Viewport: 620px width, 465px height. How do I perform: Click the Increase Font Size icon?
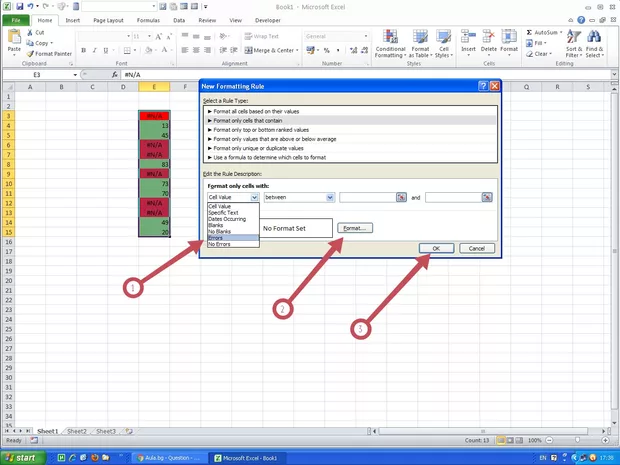[159, 36]
